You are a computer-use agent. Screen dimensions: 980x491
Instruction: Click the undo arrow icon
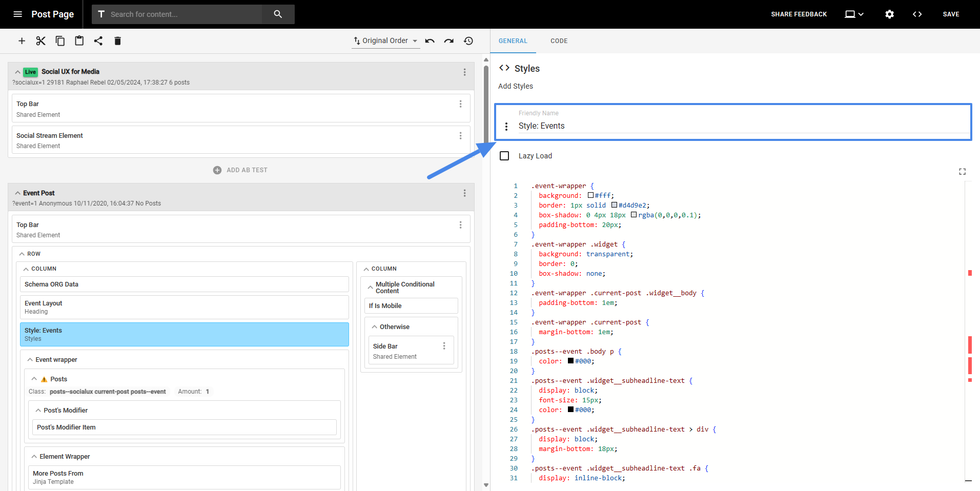(430, 41)
